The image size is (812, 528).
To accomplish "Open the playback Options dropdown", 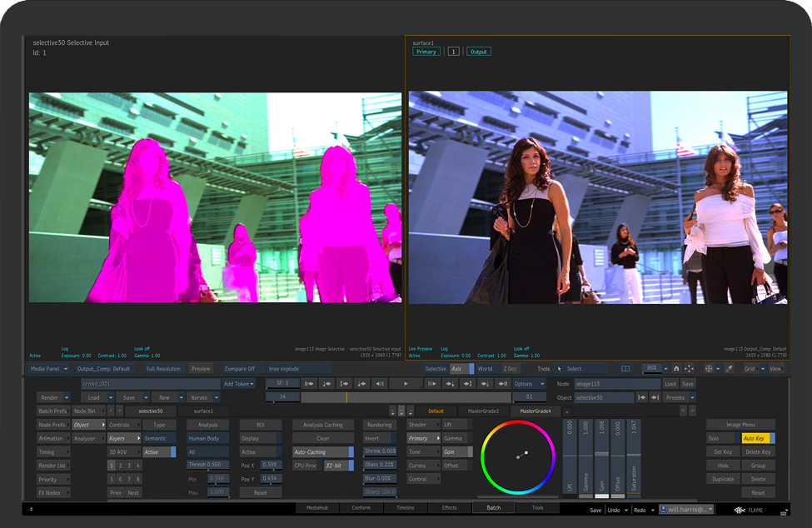I will (x=528, y=384).
